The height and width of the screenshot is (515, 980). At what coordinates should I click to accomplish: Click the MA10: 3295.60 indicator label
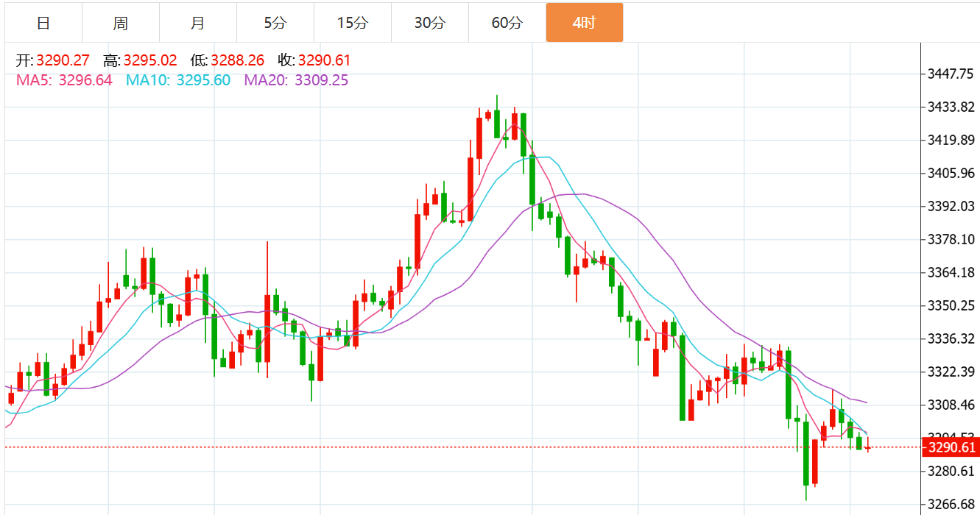click(177, 80)
